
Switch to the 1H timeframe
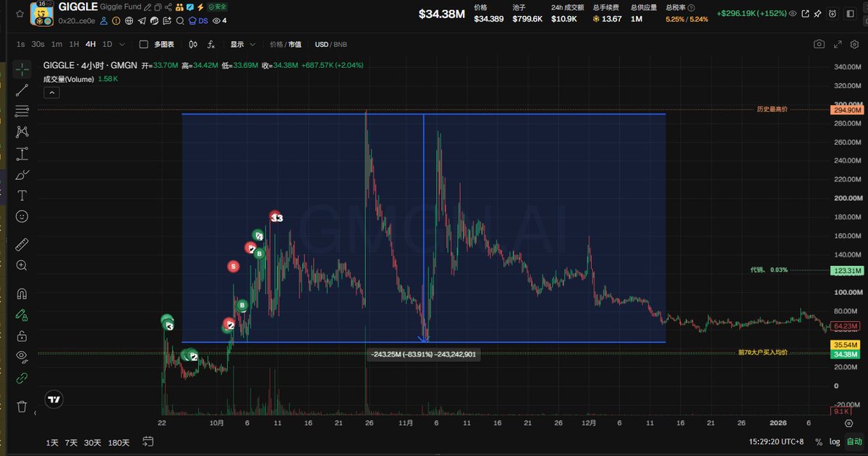(74, 44)
